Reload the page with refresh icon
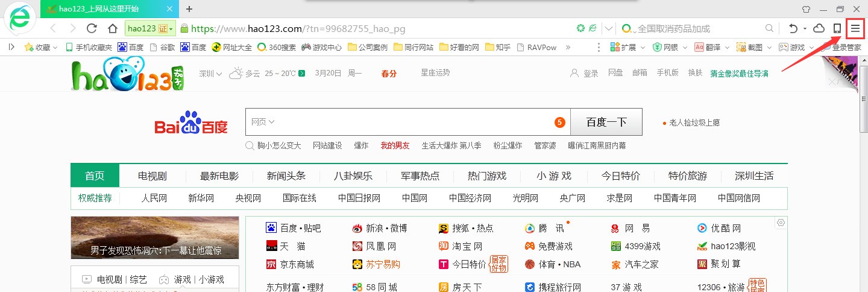Image resolution: width=868 pixels, height=292 pixels. tap(92, 28)
